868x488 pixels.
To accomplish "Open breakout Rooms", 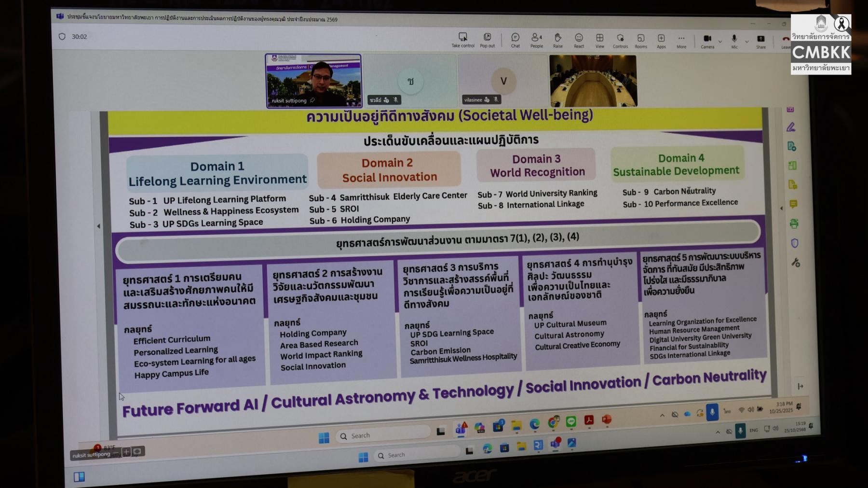I will [640, 40].
